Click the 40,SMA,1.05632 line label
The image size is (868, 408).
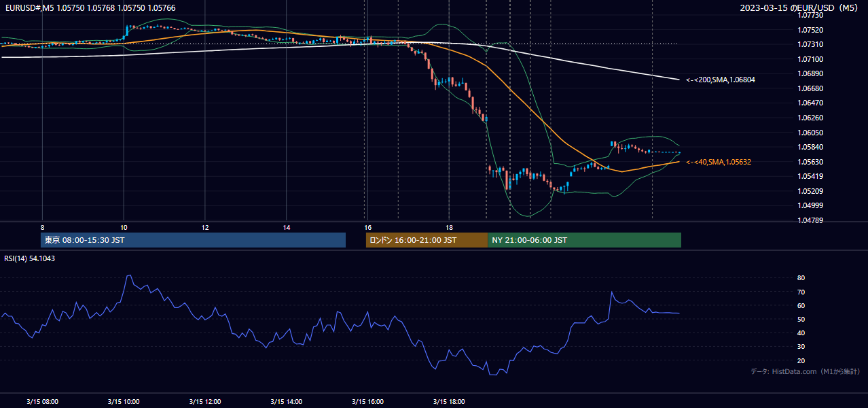point(719,162)
